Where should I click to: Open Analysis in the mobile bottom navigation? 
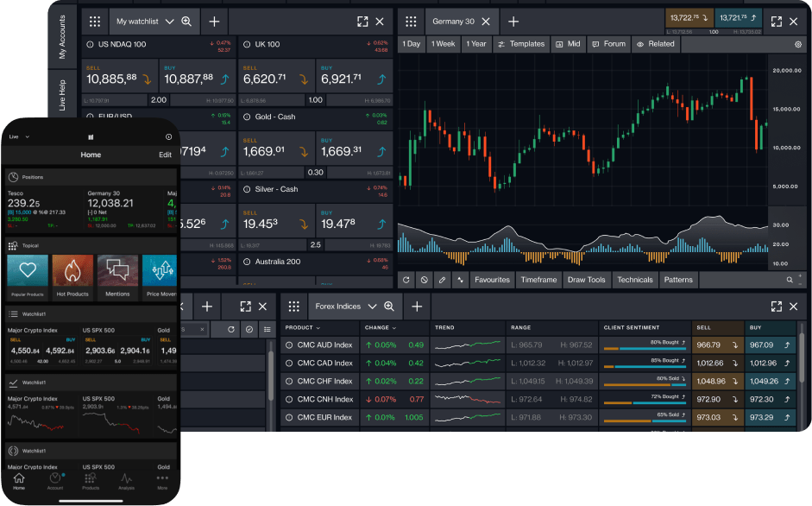[126, 481]
